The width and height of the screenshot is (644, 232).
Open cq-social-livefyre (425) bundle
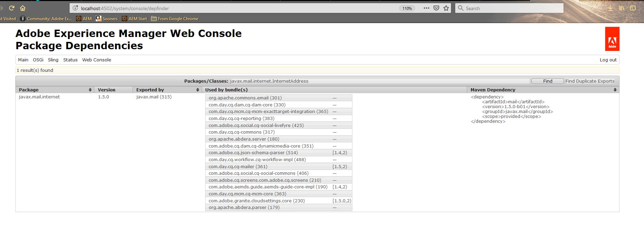256,125
